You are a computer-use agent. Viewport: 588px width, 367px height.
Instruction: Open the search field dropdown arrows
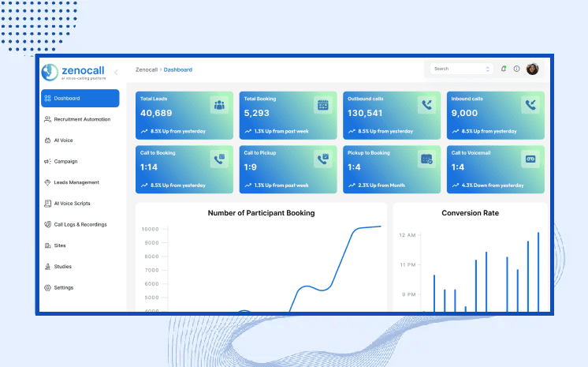487,69
